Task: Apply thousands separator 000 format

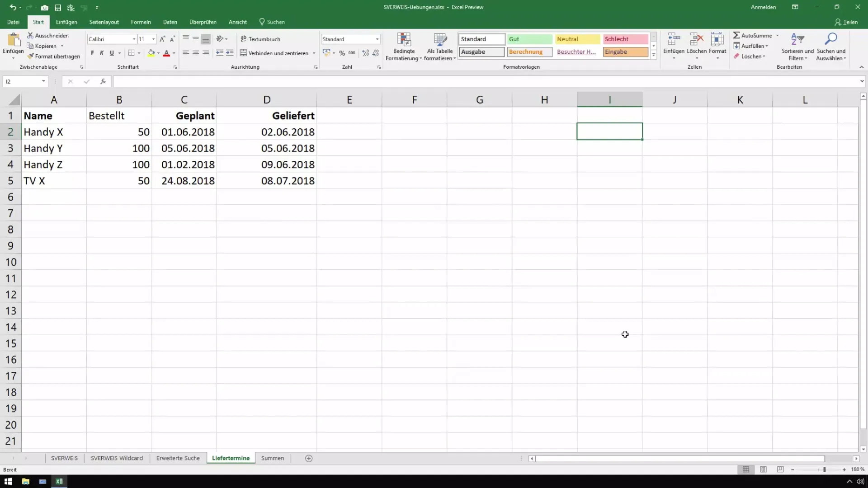Action: 352,53
